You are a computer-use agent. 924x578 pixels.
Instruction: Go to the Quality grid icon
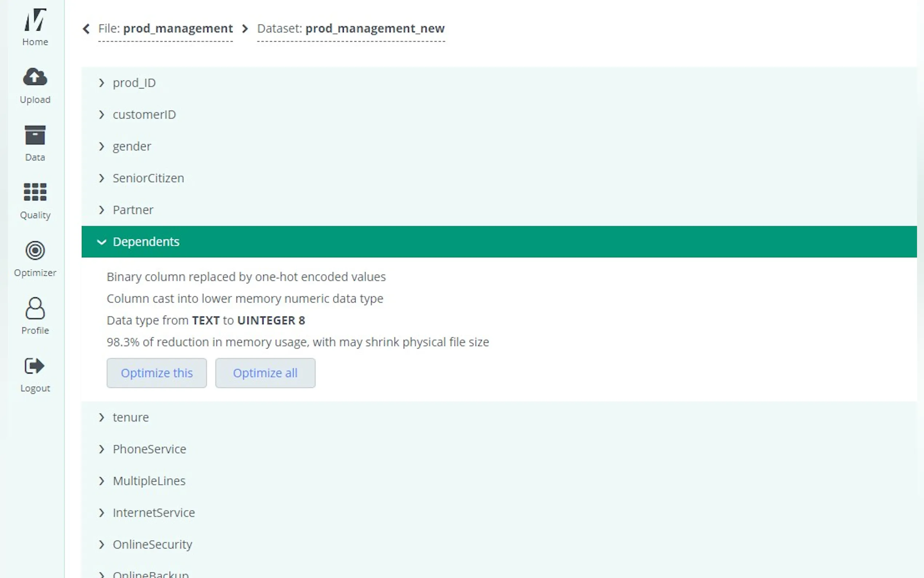click(x=35, y=192)
